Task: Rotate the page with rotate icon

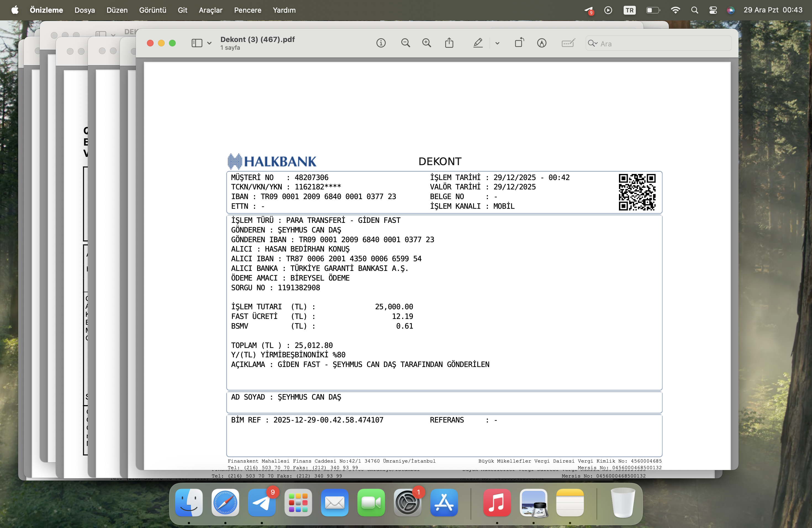Action: pyautogui.click(x=519, y=43)
